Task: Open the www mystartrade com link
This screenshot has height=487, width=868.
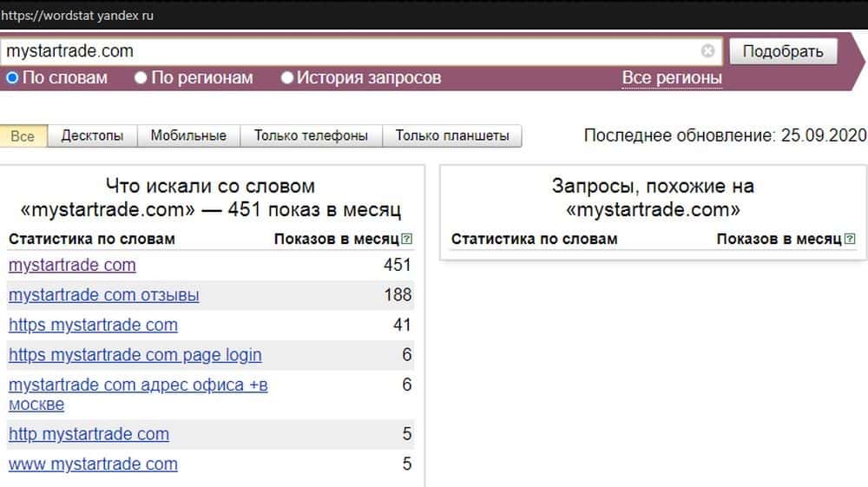Action: pos(93,464)
